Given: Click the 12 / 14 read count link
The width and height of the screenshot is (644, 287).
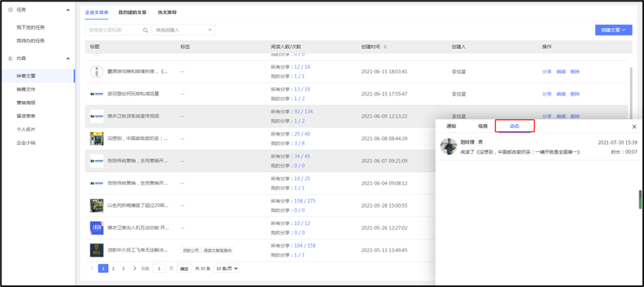Looking at the screenshot, I should point(302,67).
